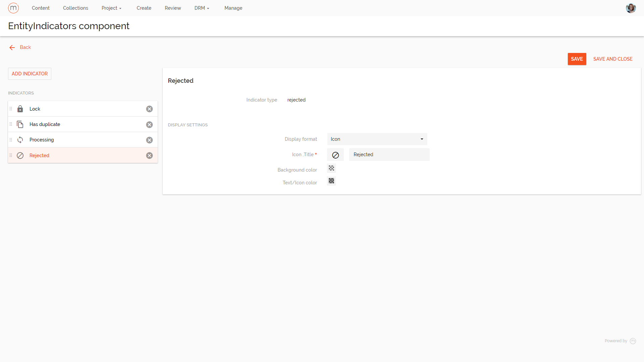Click the Back link
The width and height of the screenshot is (644, 362).
[x=20, y=47]
